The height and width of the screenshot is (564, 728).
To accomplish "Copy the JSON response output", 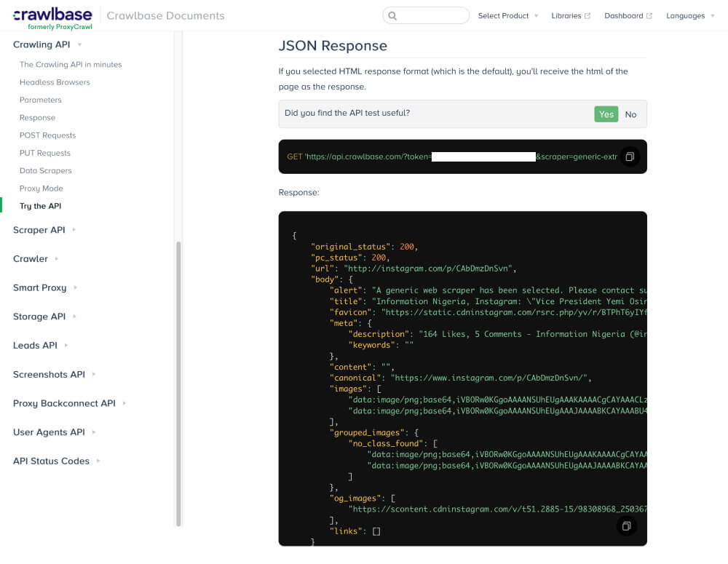I will coord(627,525).
